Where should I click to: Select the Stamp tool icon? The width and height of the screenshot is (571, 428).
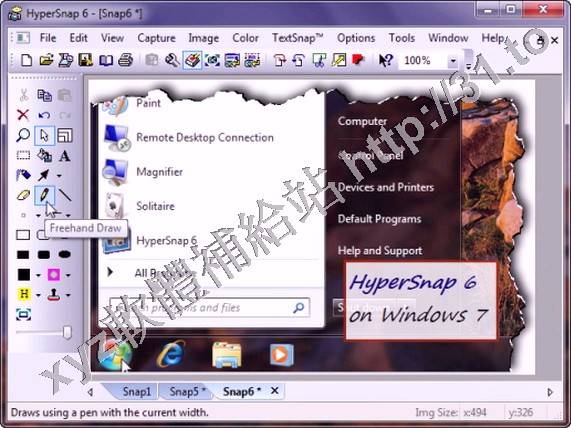click(x=54, y=294)
